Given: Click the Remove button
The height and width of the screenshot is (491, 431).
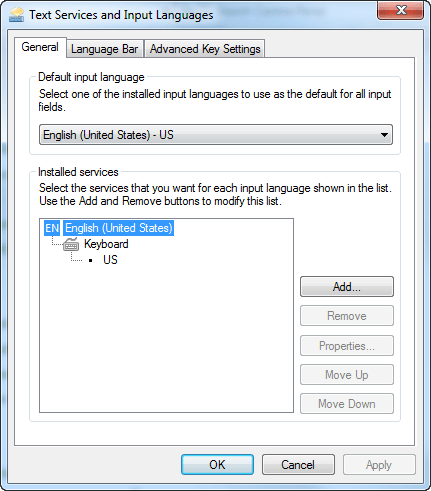Looking at the screenshot, I should click(347, 316).
